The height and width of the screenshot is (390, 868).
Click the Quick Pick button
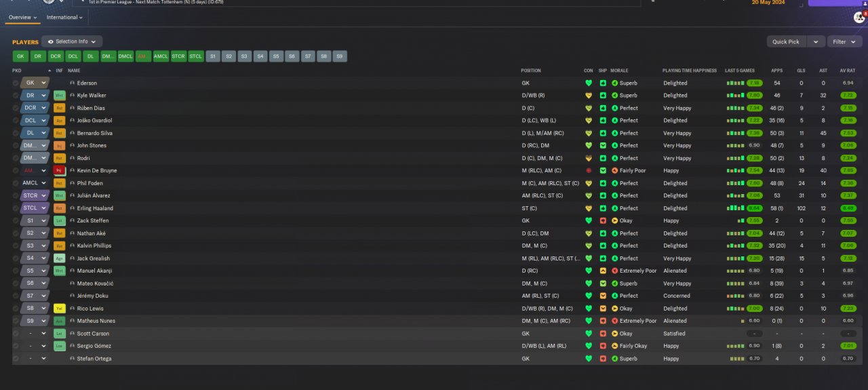[786, 41]
